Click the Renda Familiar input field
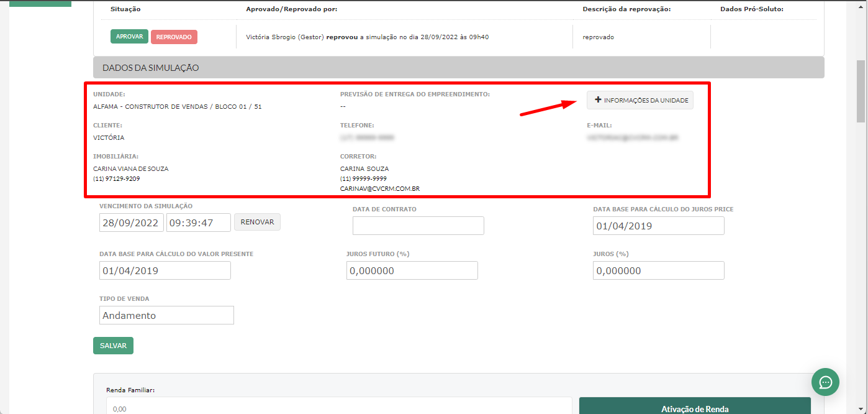Viewport: 868px width, 414px height. (339, 407)
